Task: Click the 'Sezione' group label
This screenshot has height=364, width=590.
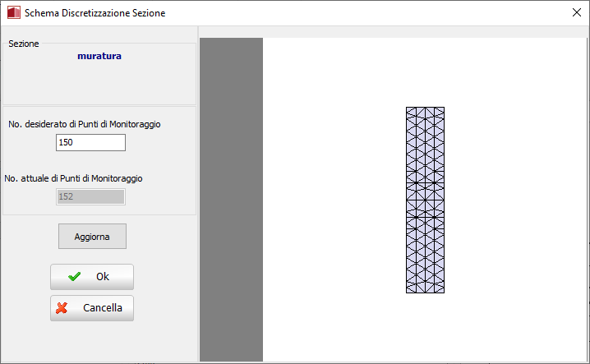Action: 24,44
